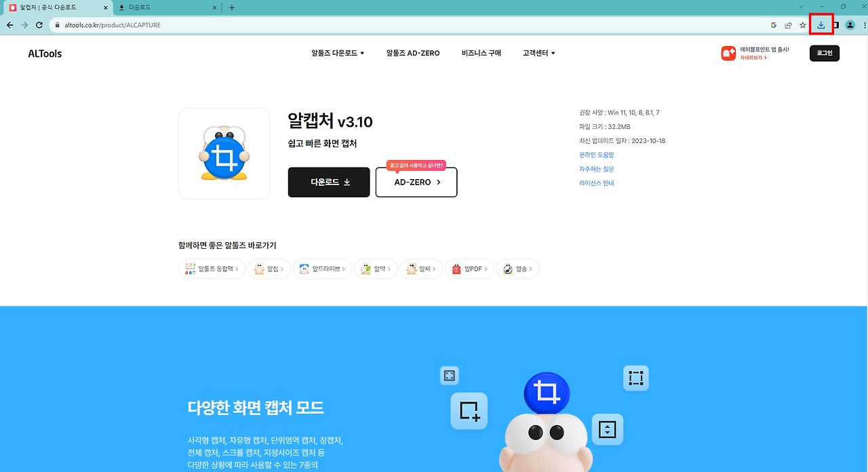Reload the page with the refresh icon
The width and height of the screenshot is (868, 472).
39,25
